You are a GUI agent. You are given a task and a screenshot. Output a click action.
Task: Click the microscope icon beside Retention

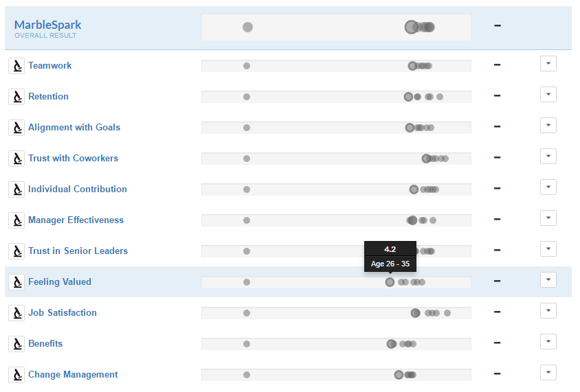click(16, 97)
